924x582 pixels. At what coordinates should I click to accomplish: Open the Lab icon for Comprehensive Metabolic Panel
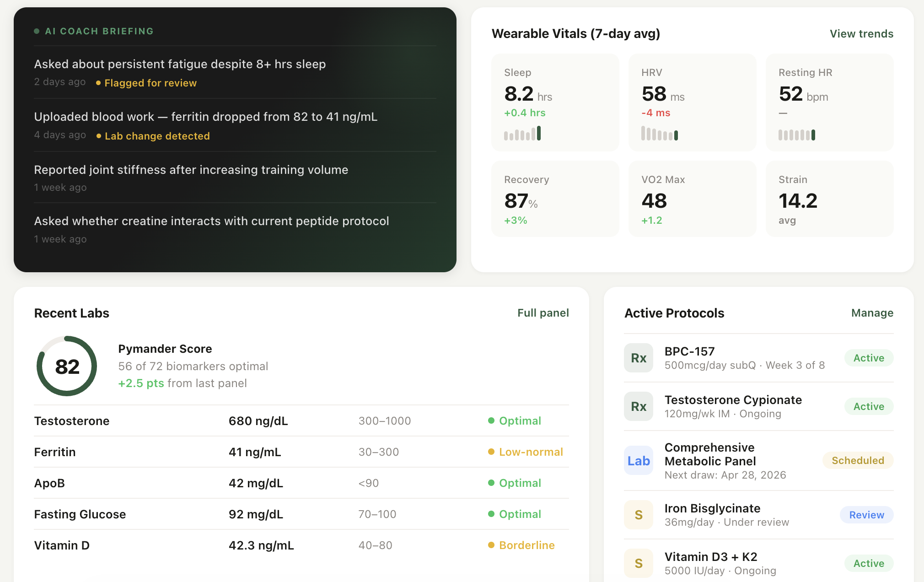click(638, 461)
